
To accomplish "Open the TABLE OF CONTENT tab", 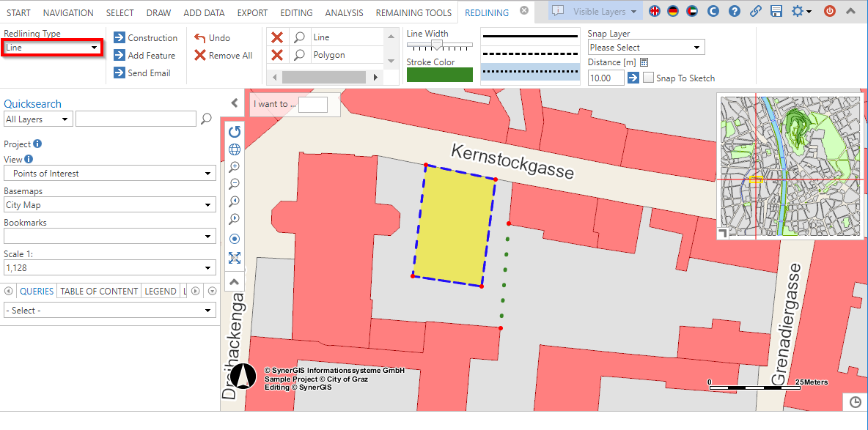I will [x=99, y=291].
